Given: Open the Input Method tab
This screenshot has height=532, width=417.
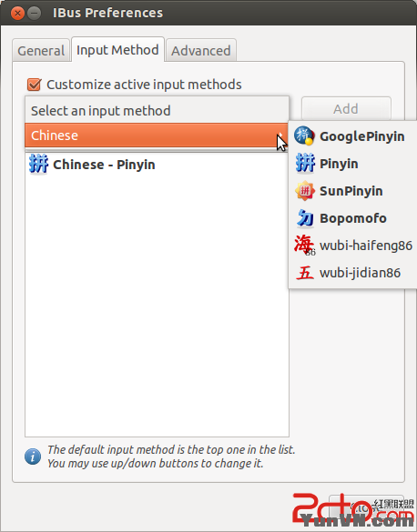Looking at the screenshot, I should click(x=117, y=50).
